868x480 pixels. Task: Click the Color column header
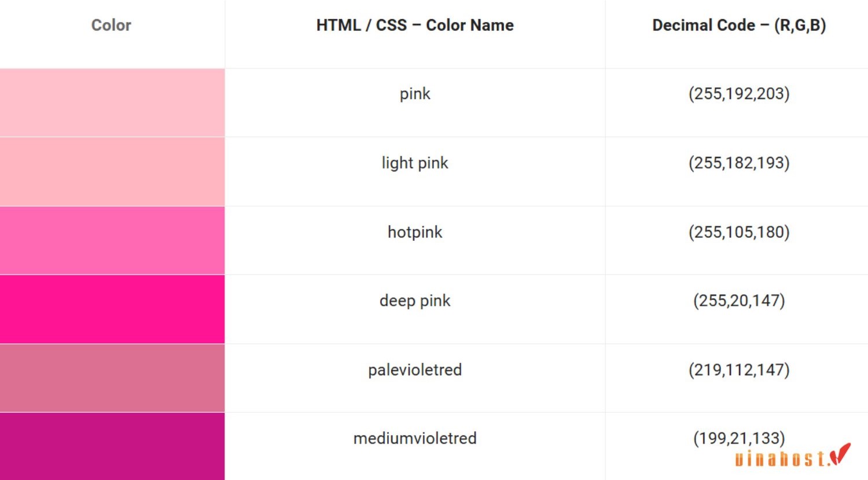[111, 25]
